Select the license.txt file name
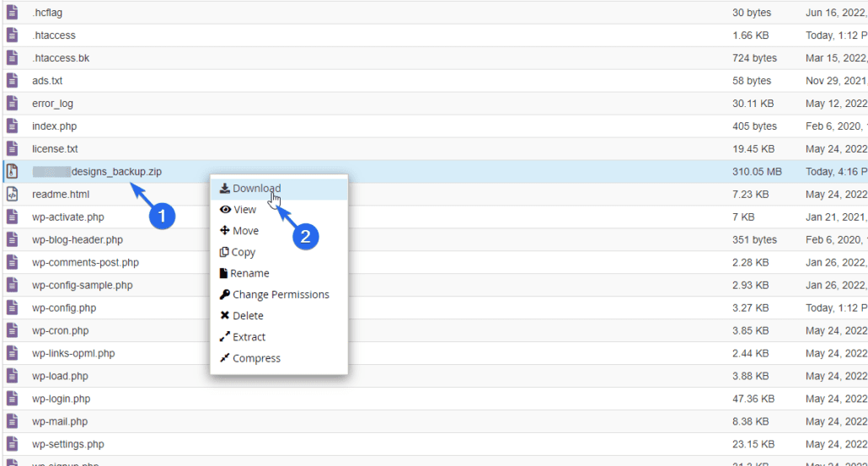Screen dimensions: 868x466 click(x=55, y=149)
